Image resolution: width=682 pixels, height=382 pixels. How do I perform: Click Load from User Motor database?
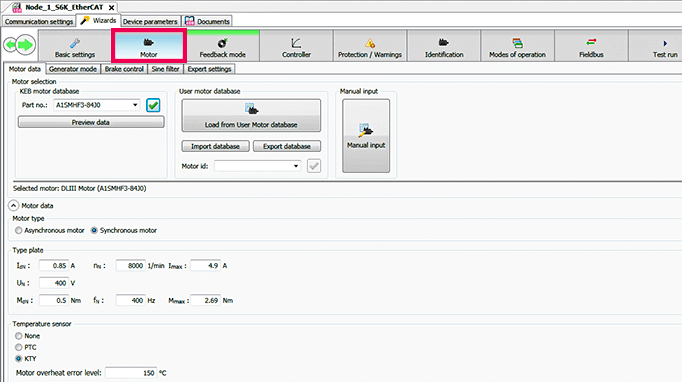[251, 115]
